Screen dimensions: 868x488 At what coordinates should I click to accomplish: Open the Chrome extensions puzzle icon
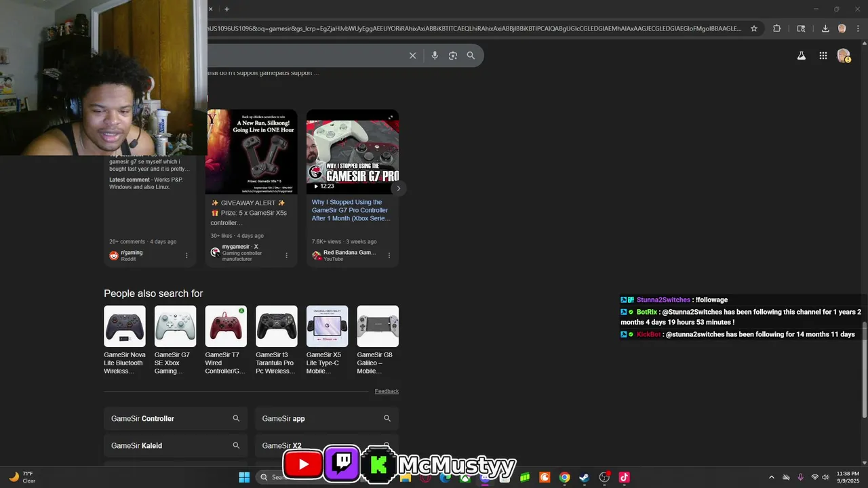click(777, 28)
